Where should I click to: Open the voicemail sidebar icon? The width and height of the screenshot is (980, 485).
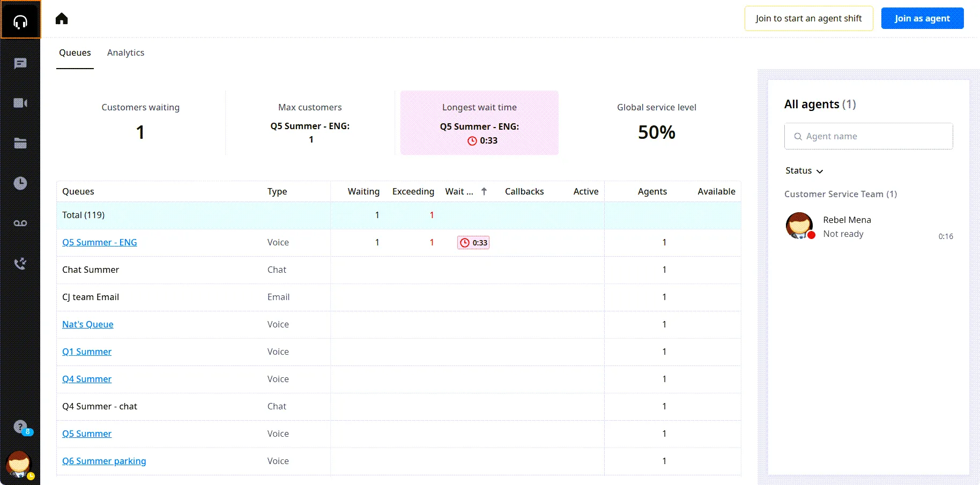tap(20, 223)
